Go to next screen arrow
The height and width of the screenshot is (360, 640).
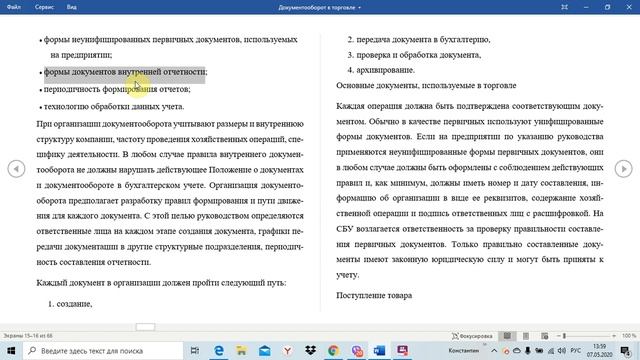click(623, 169)
